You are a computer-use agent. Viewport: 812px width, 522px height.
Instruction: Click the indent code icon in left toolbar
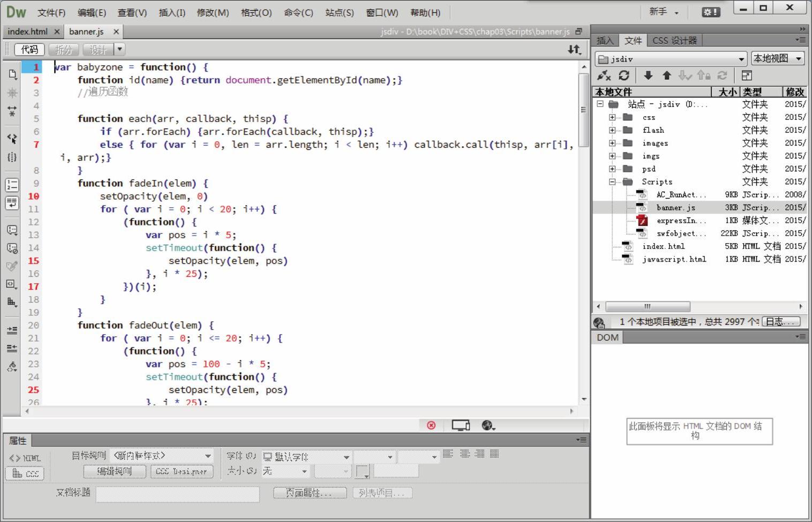click(x=12, y=330)
